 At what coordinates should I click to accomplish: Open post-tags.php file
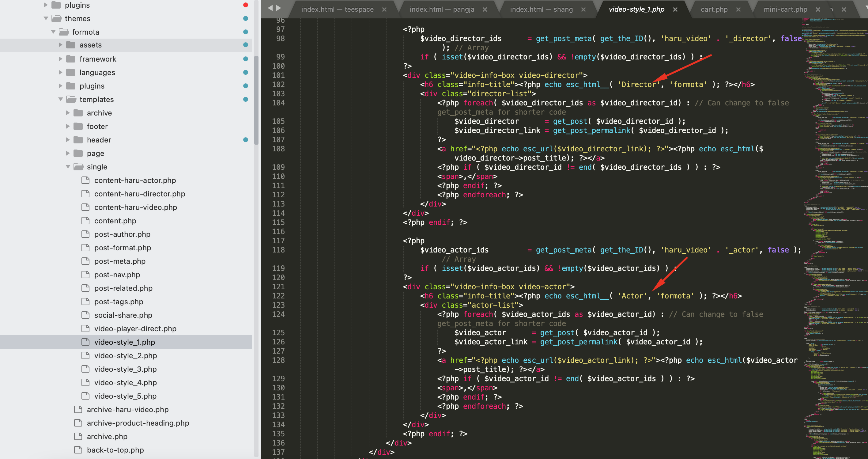click(119, 302)
